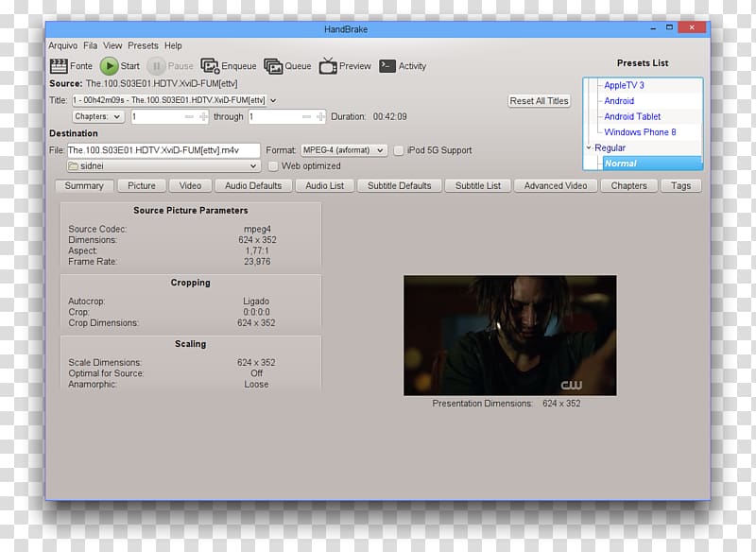Switch to the Audio Defaults tab
Image resolution: width=756 pixels, height=552 pixels.
pos(253,185)
